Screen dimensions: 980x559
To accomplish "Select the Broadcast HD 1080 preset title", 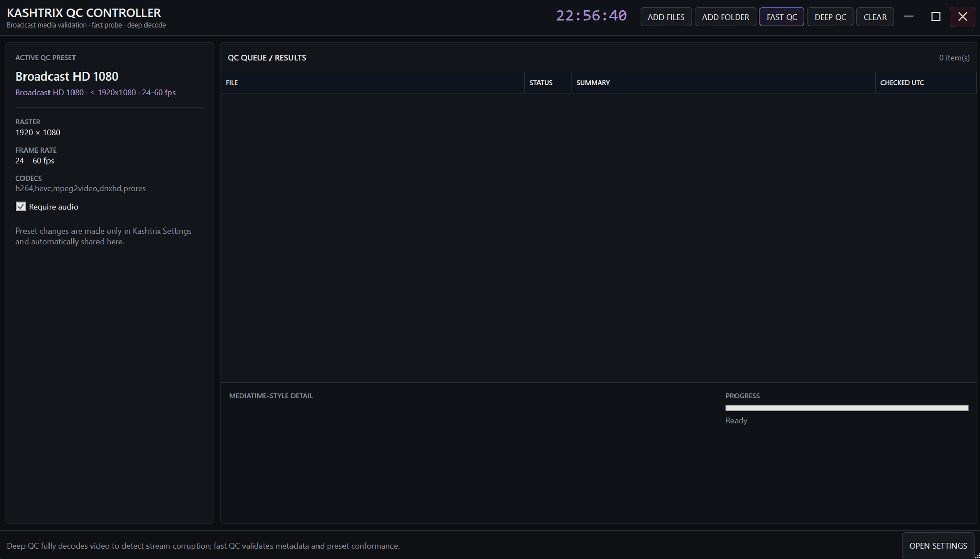I will [x=67, y=77].
